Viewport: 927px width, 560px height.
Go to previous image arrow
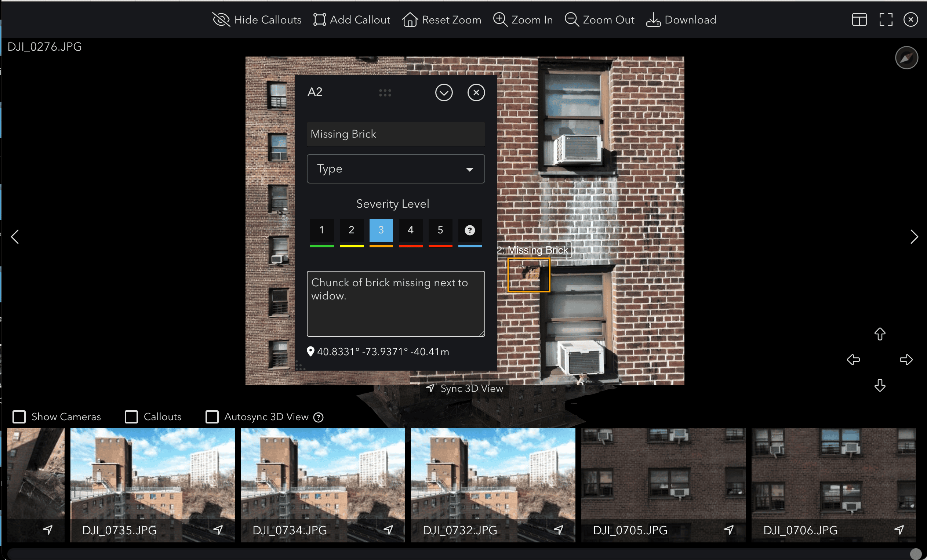(15, 237)
